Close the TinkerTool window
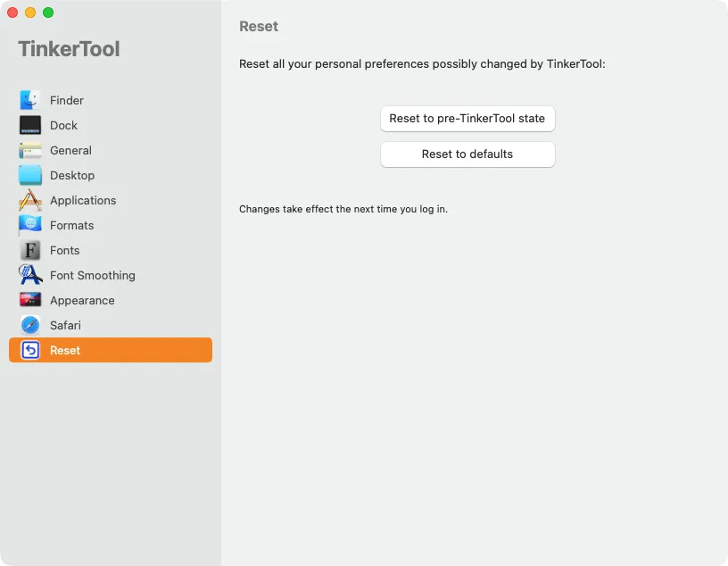The image size is (728, 566). [12, 12]
